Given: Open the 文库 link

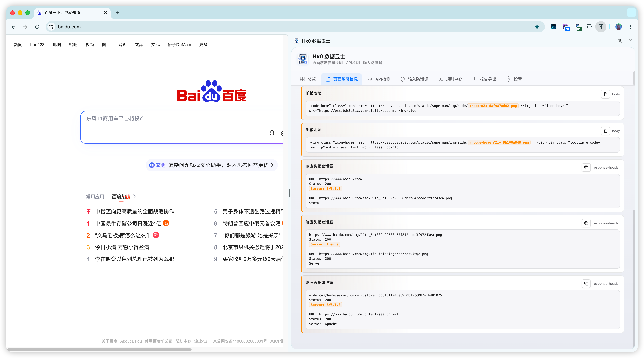Looking at the screenshot, I should click(x=139, y=45).
